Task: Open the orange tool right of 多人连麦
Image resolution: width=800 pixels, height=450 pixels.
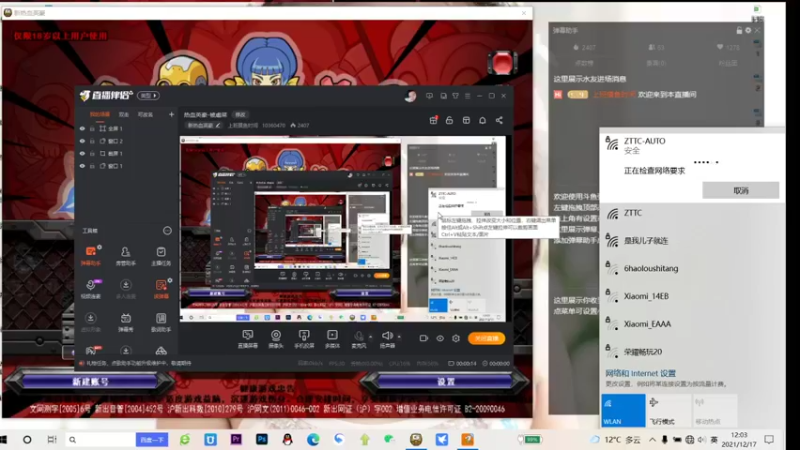Action: pos(161,288)
